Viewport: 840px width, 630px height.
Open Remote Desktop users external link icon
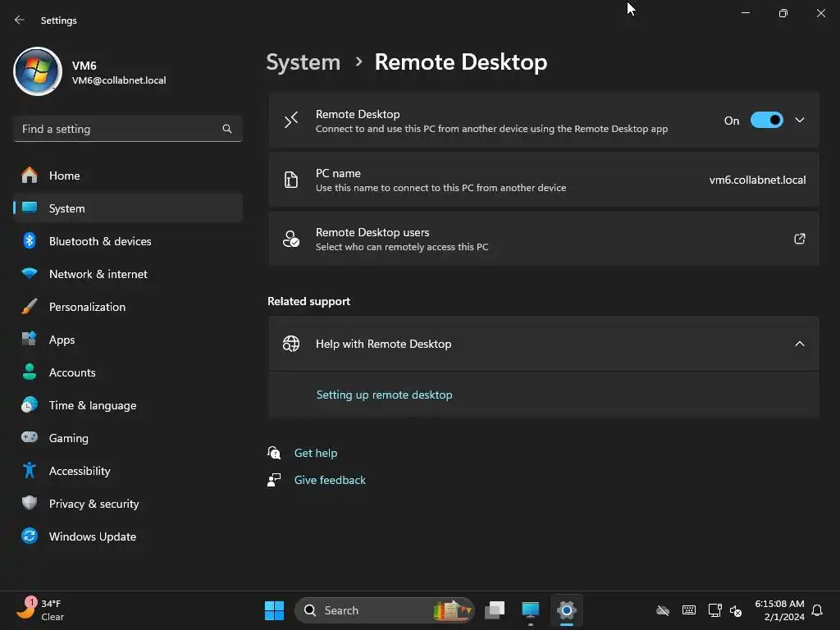pyautogui.click(x=799, y=239)
